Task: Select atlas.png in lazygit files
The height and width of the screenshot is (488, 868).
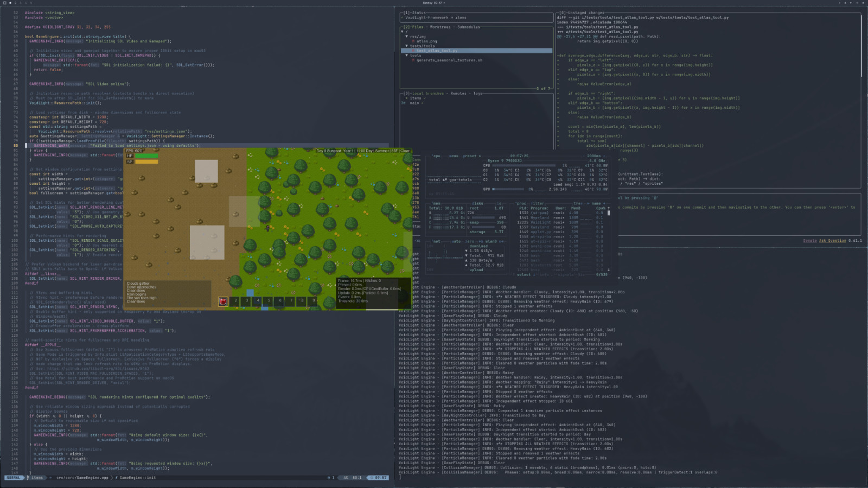Action: (x=427, y=41)
